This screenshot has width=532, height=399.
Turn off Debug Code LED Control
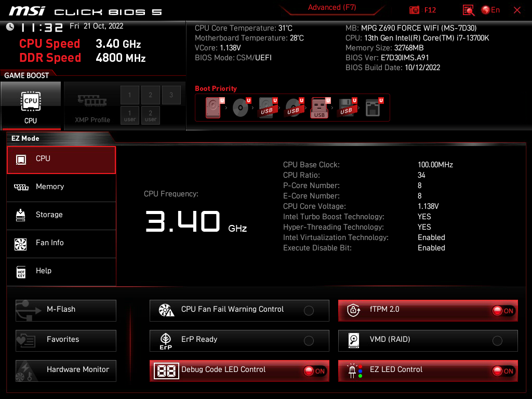pyautogui.click(x=314, y=371)
